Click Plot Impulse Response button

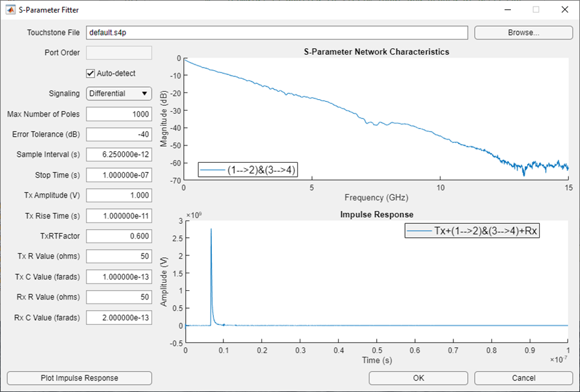(x=80, y=378)
